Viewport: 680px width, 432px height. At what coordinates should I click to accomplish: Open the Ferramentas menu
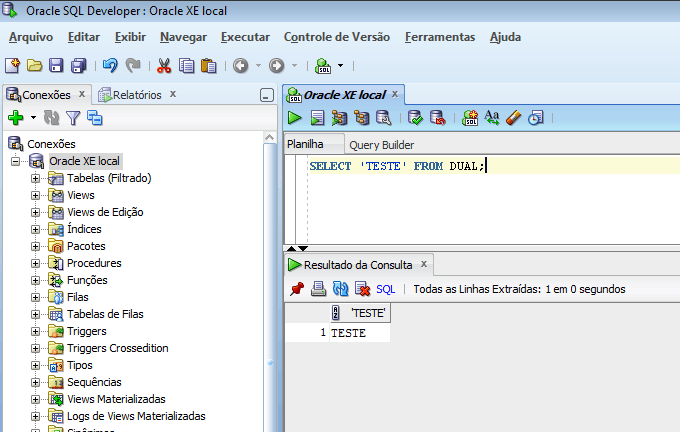coord(440,37)
